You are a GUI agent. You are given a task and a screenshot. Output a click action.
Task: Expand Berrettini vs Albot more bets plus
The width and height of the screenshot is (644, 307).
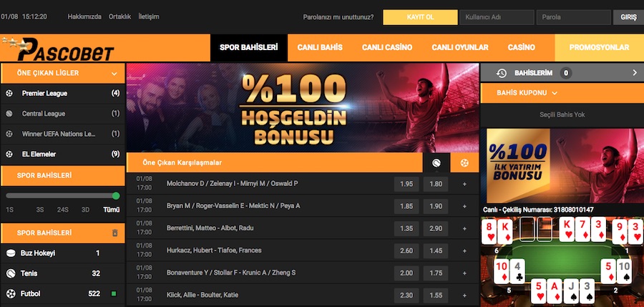click(x=464, y=228)
